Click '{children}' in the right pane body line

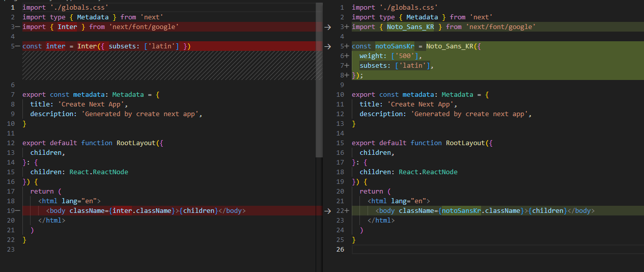click(548, 211)
